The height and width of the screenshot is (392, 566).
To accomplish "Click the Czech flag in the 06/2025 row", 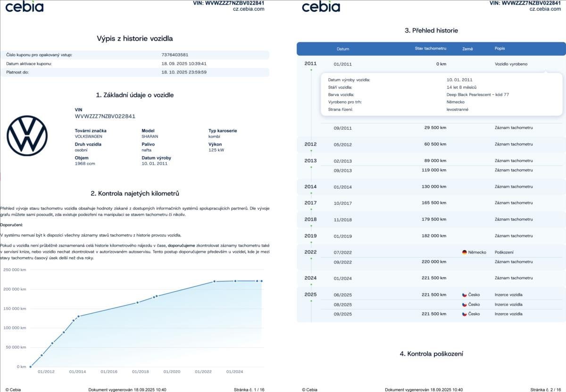I will 464,295.
